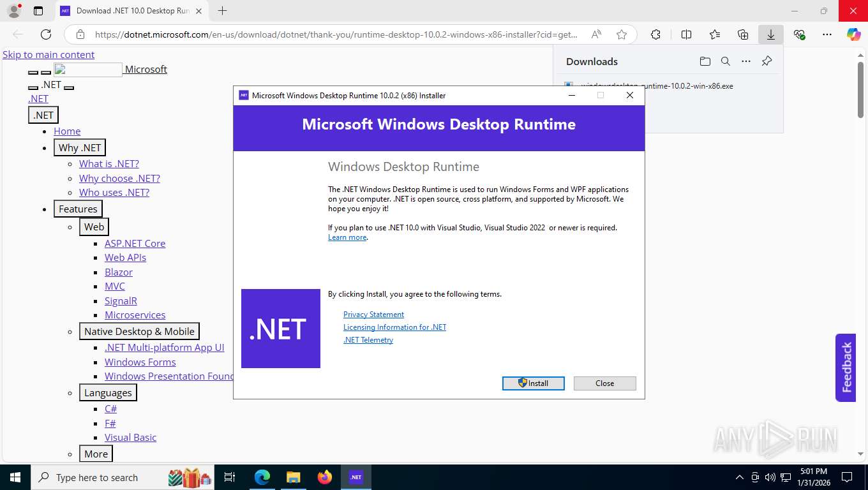Open the Home navigation link

click(67, 131)
